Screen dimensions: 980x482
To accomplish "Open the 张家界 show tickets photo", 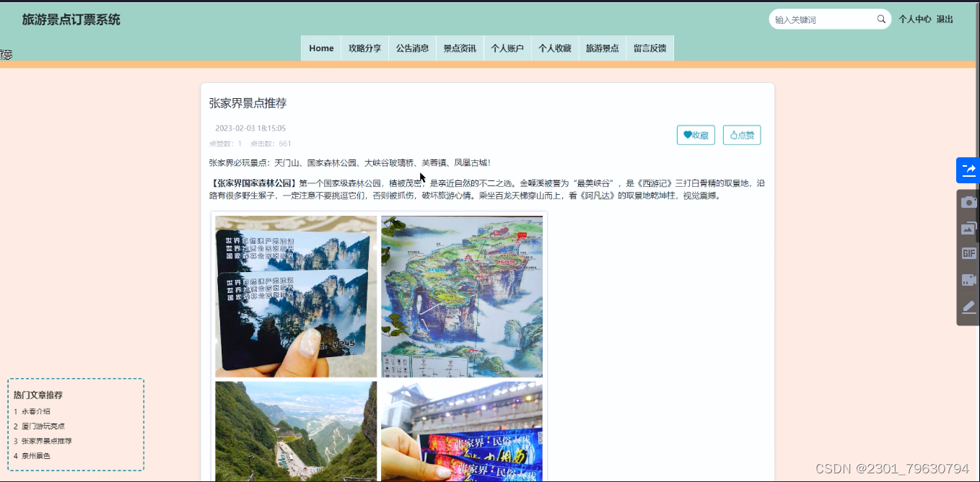I will (462, 431).
